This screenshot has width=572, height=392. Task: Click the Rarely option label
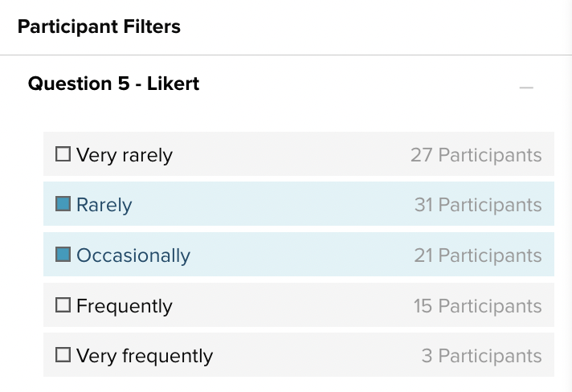[x=104, y=205]
